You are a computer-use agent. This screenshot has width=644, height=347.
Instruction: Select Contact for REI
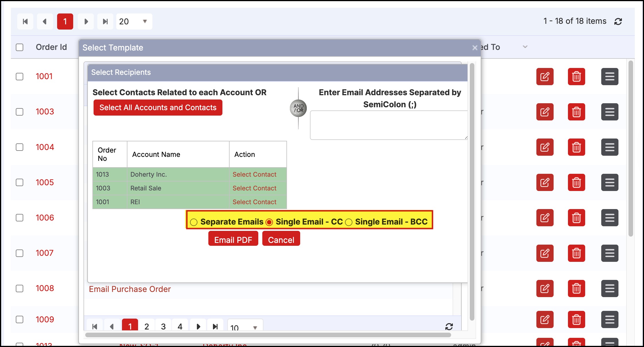[x=254, y=202]
